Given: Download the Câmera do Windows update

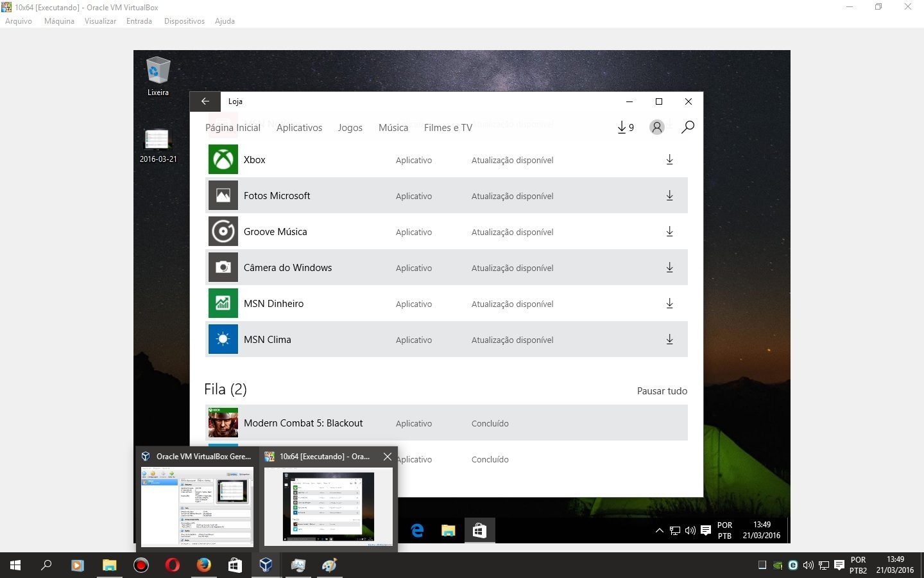Looking at the screenshot, I should coord(669,268).
